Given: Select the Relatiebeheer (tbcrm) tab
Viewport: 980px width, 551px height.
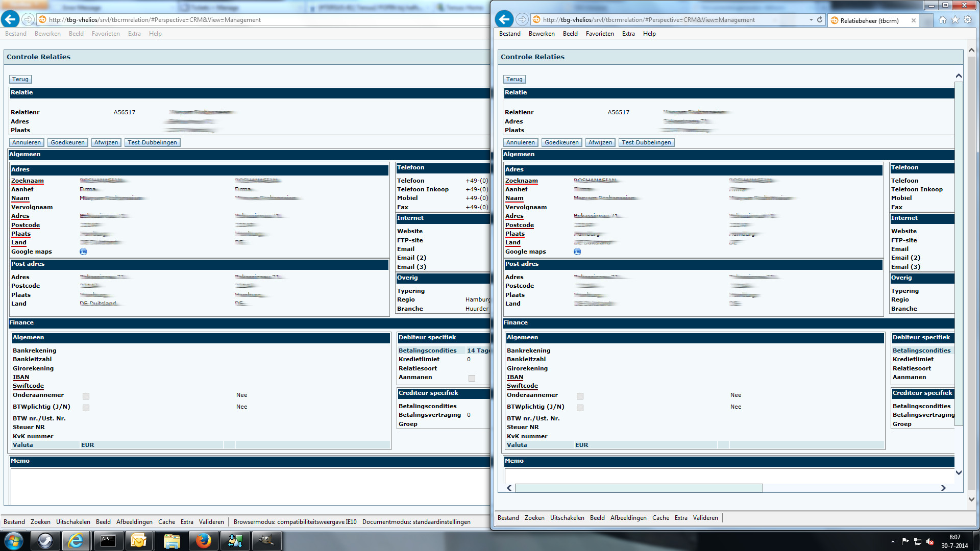Looking at the screenshot, I should coord(869,20).
